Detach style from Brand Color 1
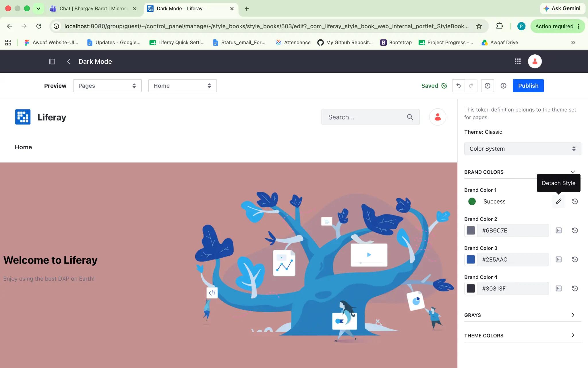The height and width of the screenshot is (368, 588). (x=558, y=202)
